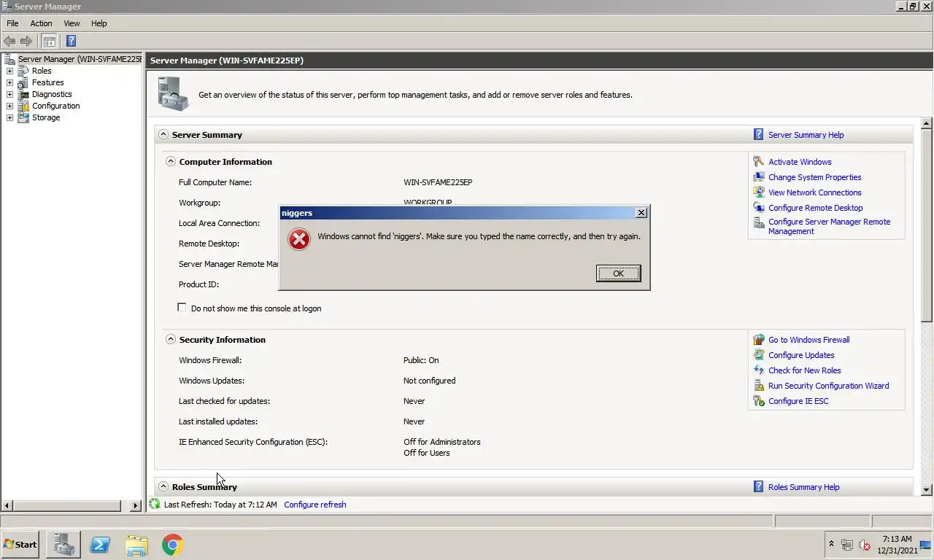Click the icon beside Go to Windows Firewall

coord(759,340)
